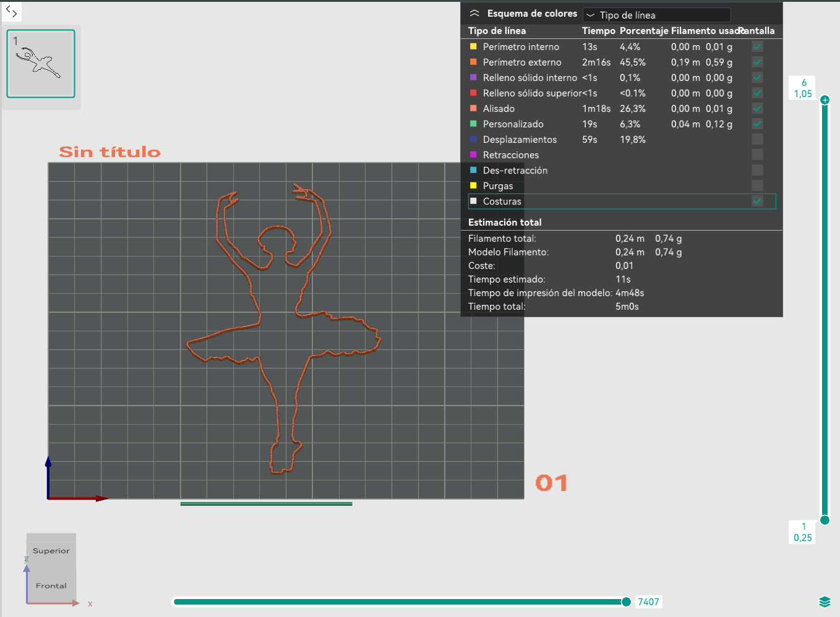840x617 pixels.
Task: Click the horizontal move slider handle
Action: 626,602
